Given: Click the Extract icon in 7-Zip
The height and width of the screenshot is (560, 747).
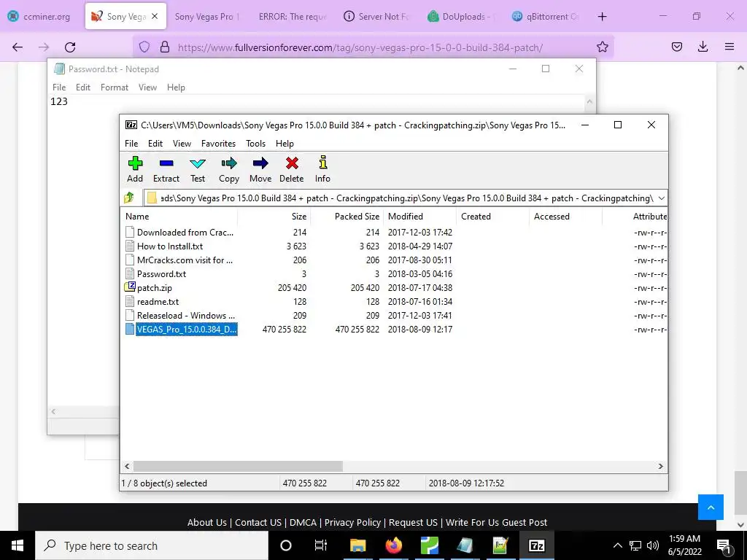Looking at the screenshot, I should click(x=166, y=169).
